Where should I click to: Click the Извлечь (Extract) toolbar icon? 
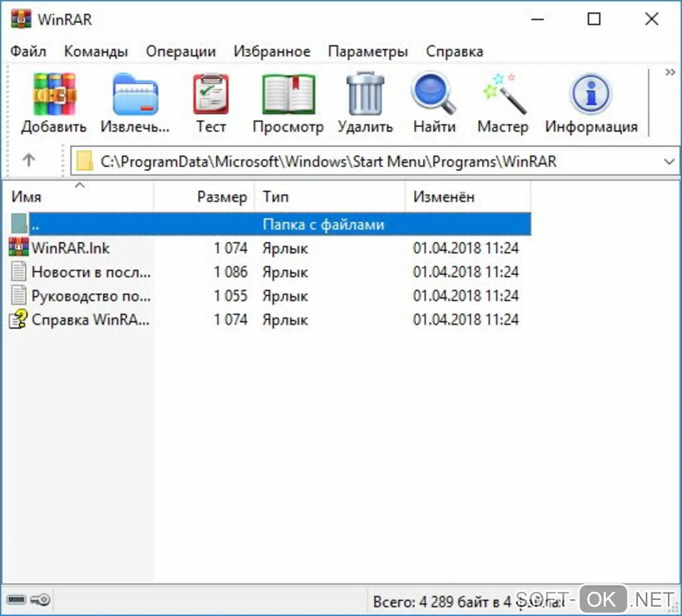coord(135,103)
